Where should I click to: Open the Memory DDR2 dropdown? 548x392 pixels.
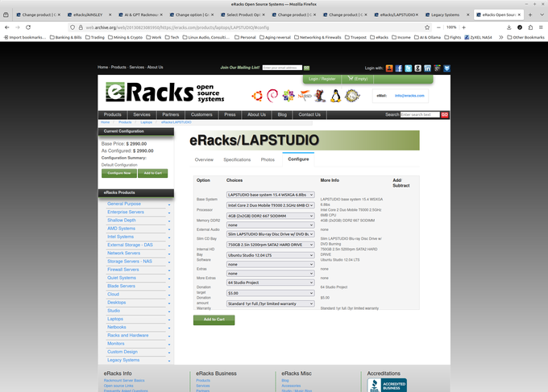[270, 216]
